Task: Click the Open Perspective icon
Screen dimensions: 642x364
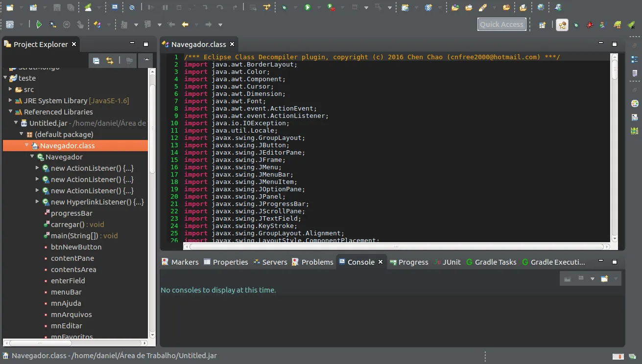Action: [542, 24]
